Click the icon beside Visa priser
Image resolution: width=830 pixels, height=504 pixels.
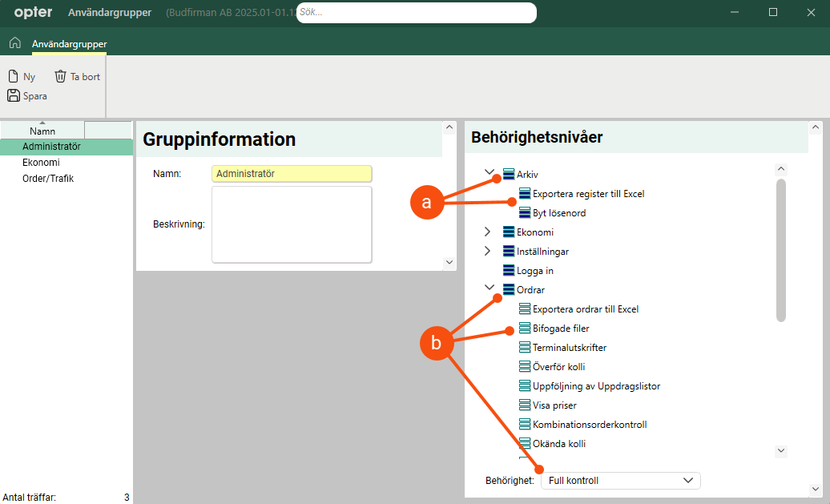(525, 405)
